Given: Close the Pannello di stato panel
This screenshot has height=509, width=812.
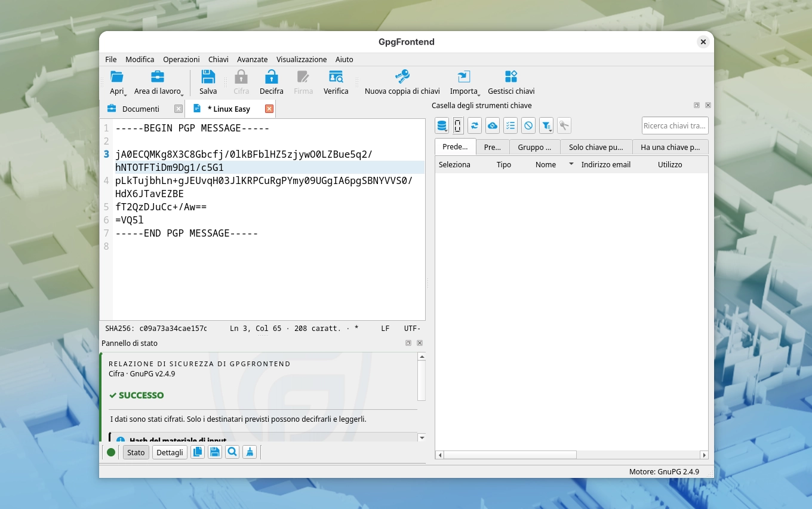Looking at the screenshot, I should (x=420, y=343).
